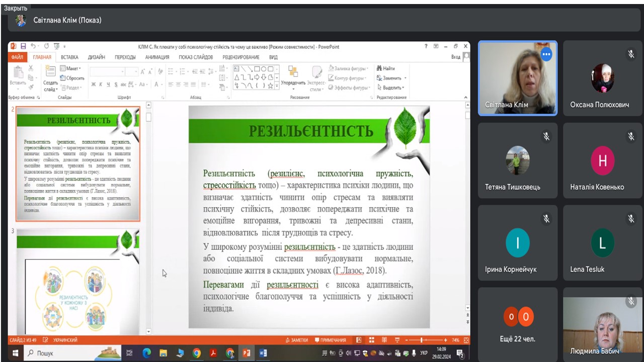
Task: Click the Save icon in Quick Access toolbar
Action: 23,46
